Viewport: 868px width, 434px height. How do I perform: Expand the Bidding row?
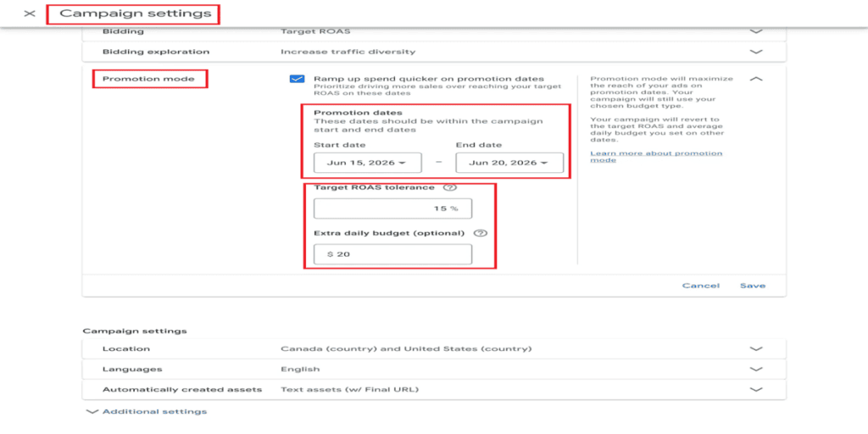click(755, 31)
